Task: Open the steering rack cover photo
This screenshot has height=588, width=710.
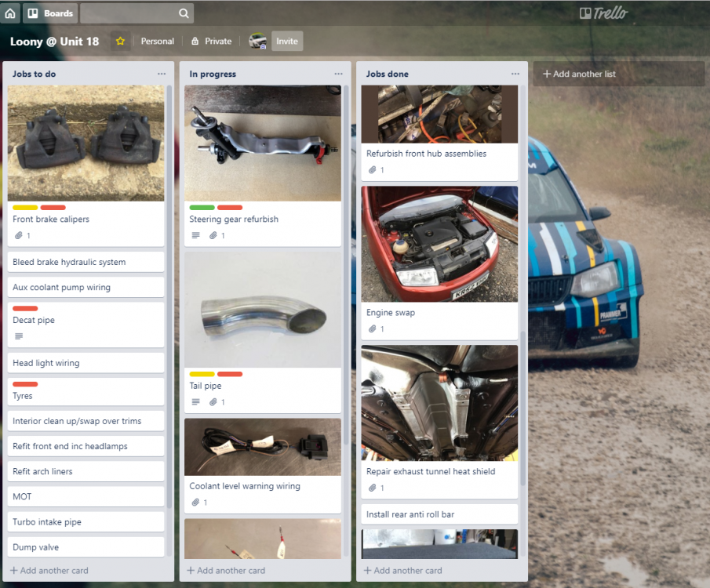Action: point(263,143)
